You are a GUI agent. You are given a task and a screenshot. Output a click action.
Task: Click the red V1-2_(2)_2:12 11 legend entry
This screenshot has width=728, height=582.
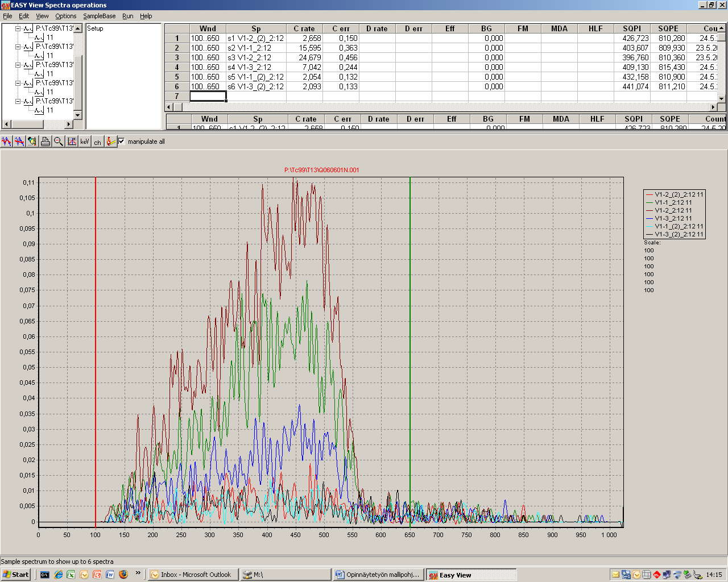pos(675,194)
